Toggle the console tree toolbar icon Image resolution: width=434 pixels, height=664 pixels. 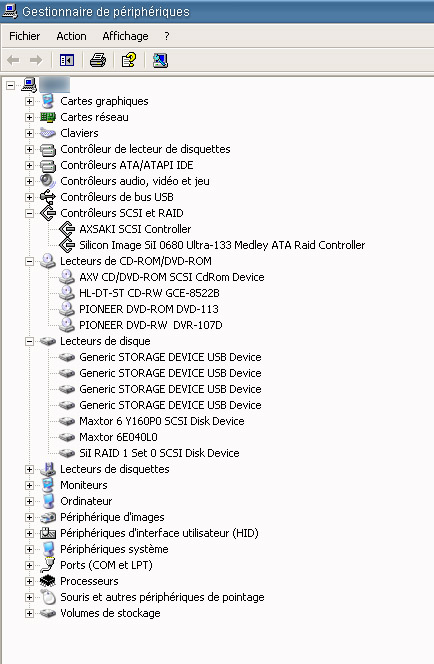tap(67, 60)
